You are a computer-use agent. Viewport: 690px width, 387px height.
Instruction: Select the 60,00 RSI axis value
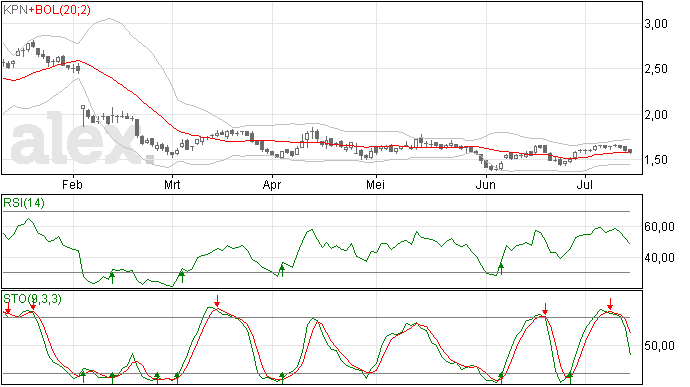click(x=659, y=227)
